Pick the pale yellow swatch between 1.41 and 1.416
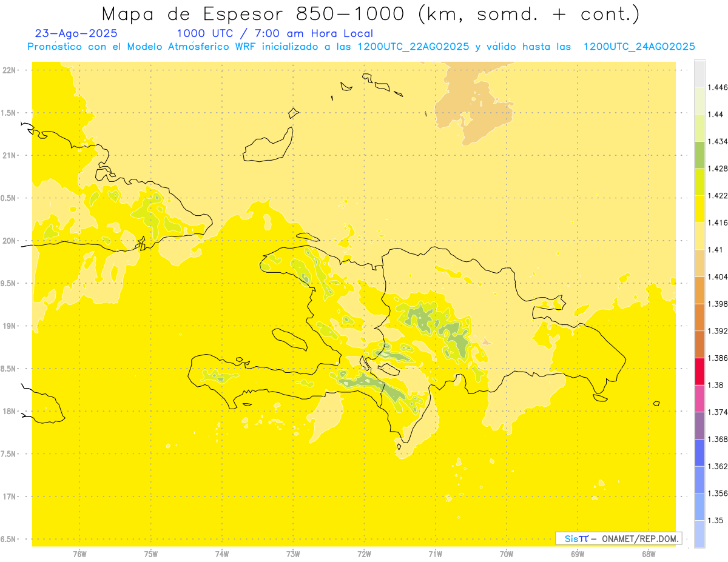The height and width of the screenshot is (562, 728). coord(699,236)
